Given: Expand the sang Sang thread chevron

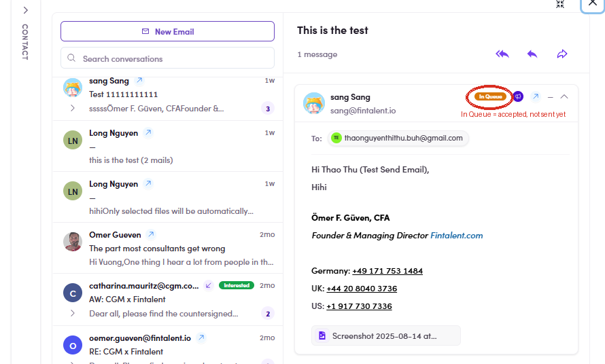Looking at the screenshot, I should click(73, 109).
